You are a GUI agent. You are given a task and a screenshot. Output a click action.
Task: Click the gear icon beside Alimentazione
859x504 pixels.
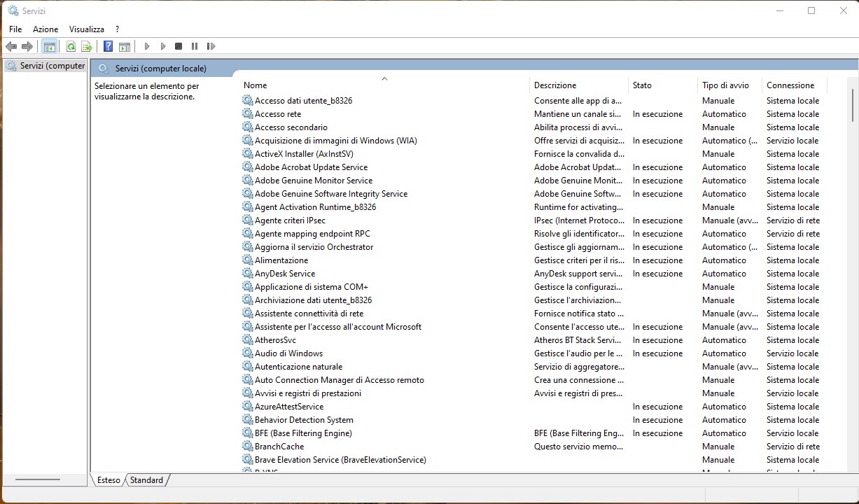[247, 260]
